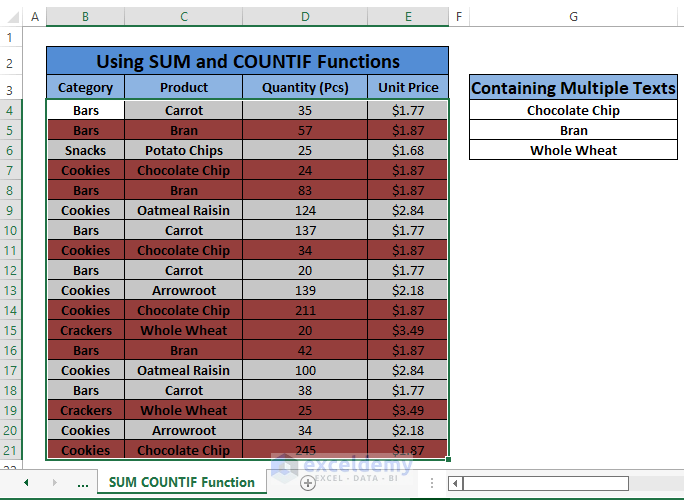Select 'Chocolate Chip' in column G
684x500 pixels.
point(573,110)
